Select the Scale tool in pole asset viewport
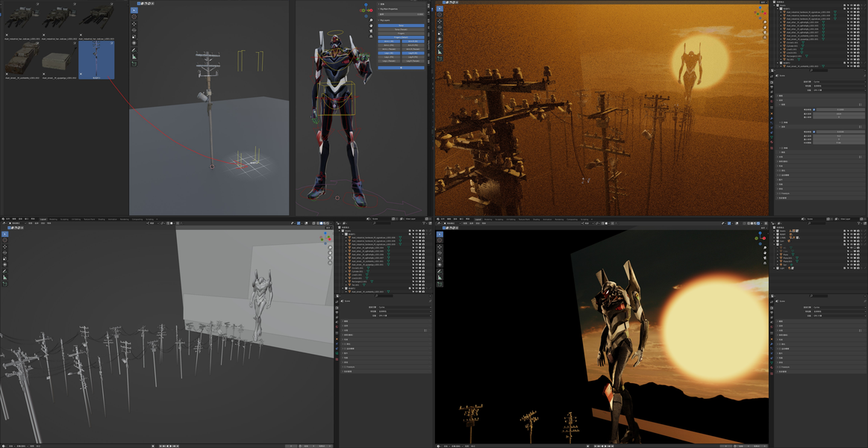Image resolution: width=868 pixels, height=448 pixels. coord(134,36)
